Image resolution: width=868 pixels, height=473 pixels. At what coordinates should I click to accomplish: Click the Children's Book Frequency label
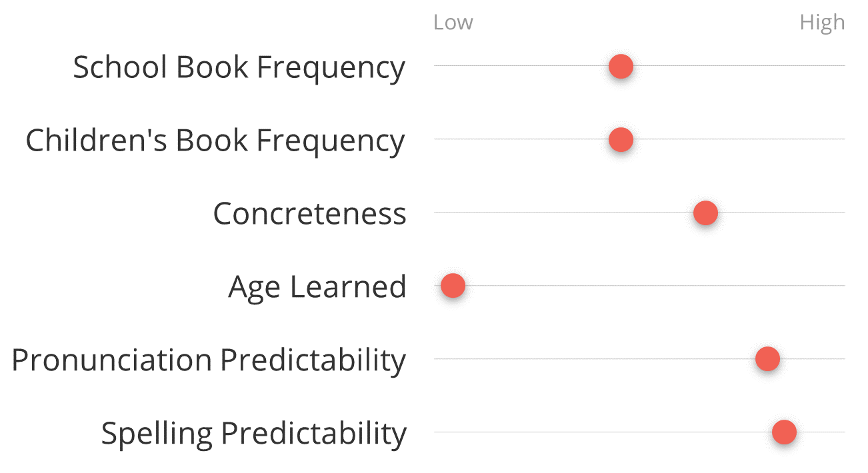(215, 141)
